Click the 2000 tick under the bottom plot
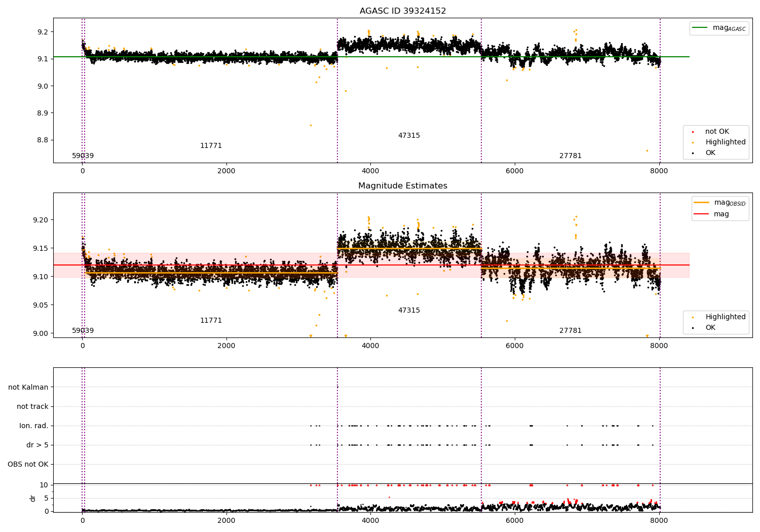 [x=226, y=521]
